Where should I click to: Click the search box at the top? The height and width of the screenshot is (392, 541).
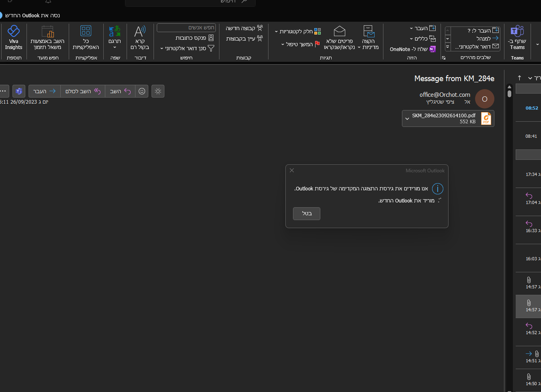coord(190,2)
